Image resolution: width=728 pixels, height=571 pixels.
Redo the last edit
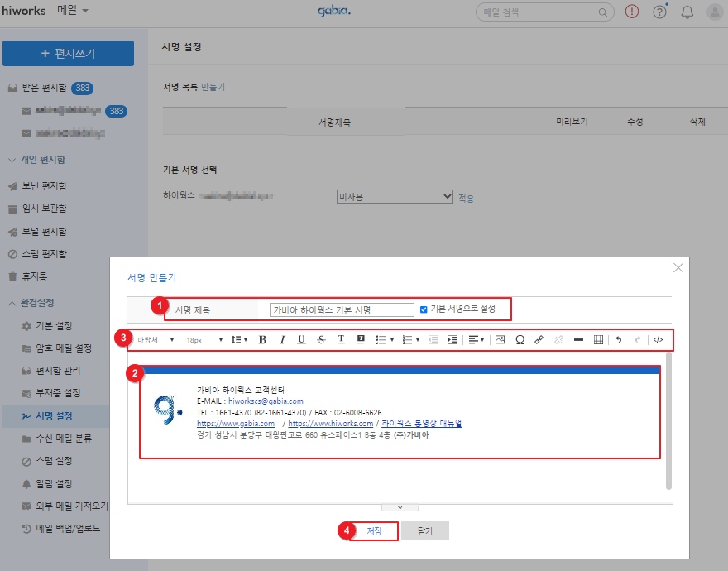tap(638, 339)
